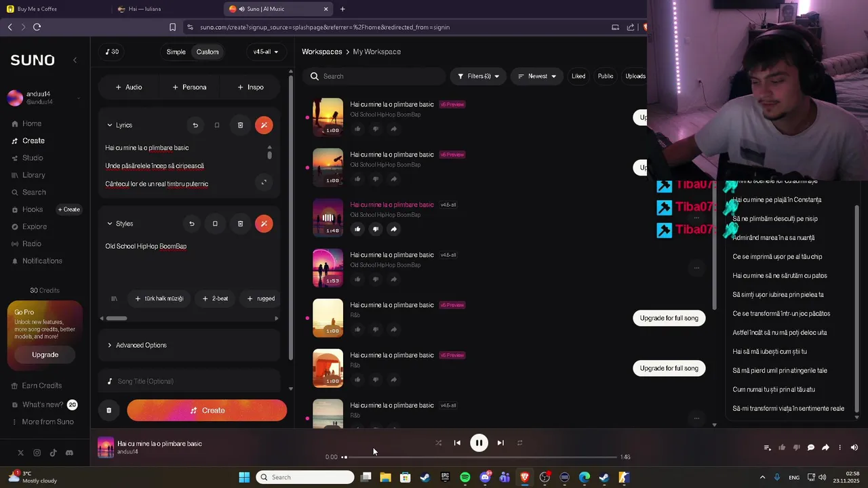Click the orange Create song button
The image size is (868, 488).
click(207, 410)
